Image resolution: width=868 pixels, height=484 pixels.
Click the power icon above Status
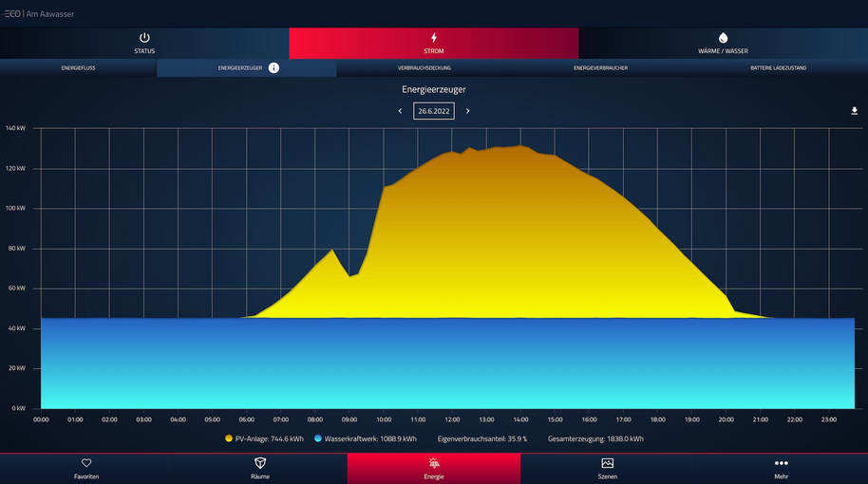coord(144,38)
